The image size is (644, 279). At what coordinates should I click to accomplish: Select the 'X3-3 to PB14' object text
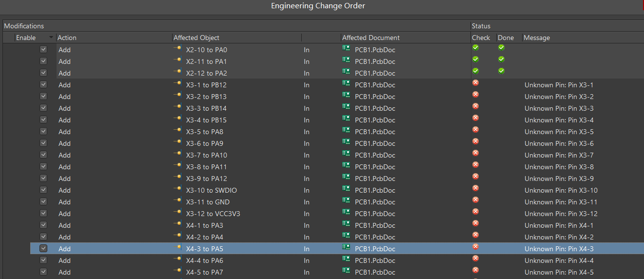click(206, 108)
